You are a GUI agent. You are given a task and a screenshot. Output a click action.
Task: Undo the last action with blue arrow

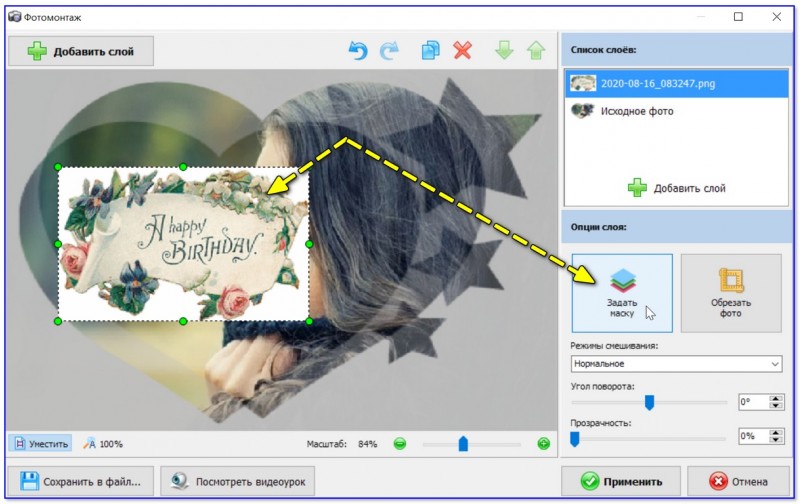point(358,51)
